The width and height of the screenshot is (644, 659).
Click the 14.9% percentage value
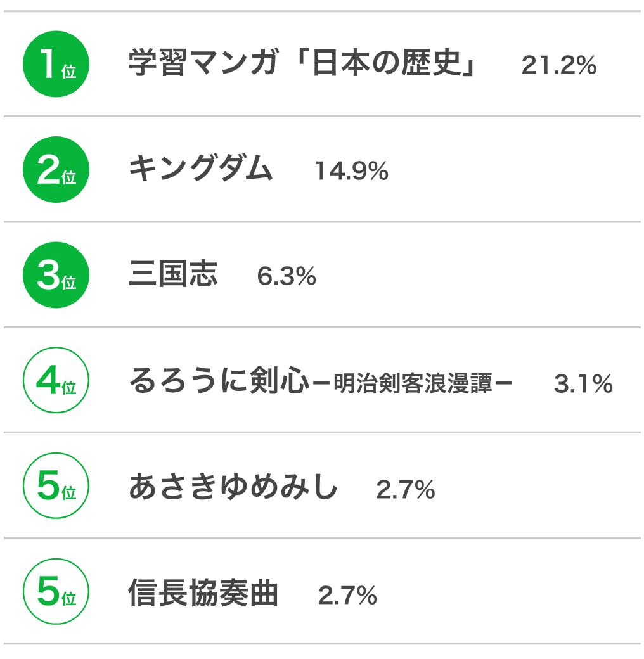click(x=351, y=171)
